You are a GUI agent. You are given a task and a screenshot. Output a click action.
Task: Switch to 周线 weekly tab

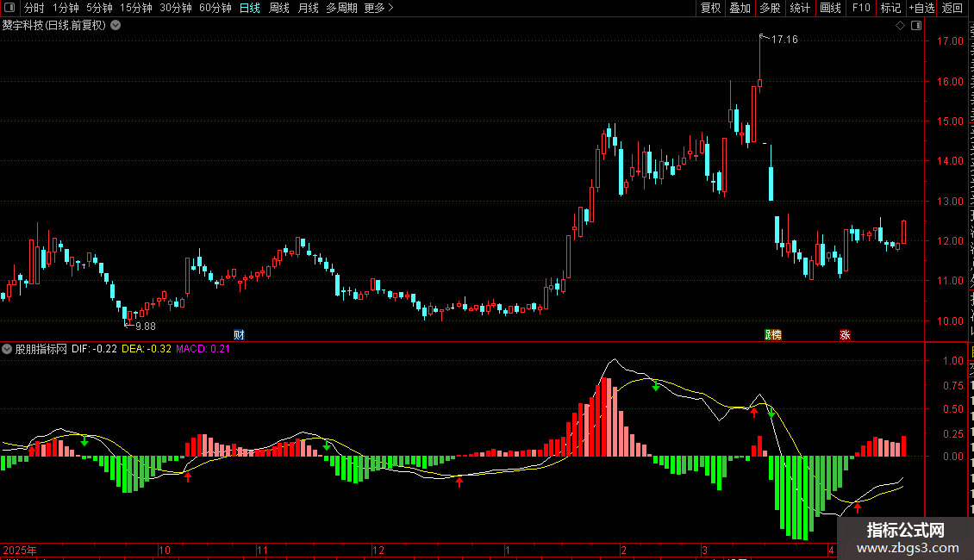279,8
